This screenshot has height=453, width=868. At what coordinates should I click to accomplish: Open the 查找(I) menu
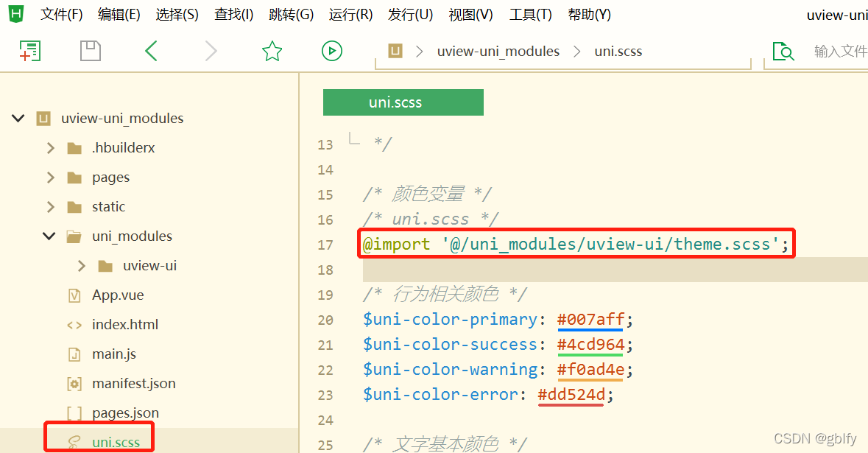coord(233,15)
